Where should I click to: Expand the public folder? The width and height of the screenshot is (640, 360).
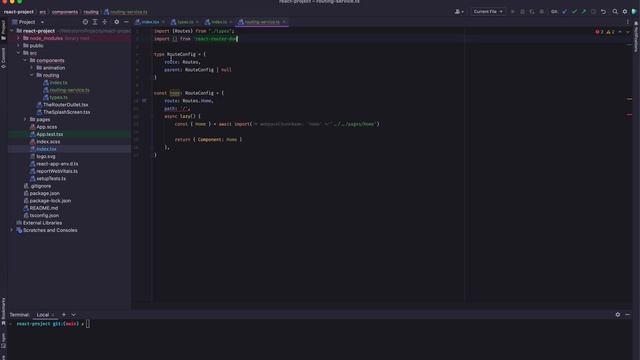click(18, 46)
